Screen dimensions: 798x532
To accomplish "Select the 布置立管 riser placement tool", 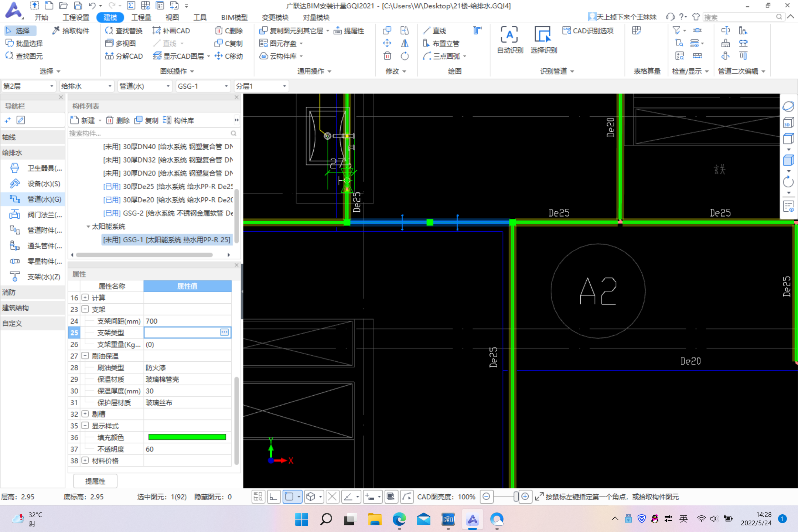I will click(441, 43).
